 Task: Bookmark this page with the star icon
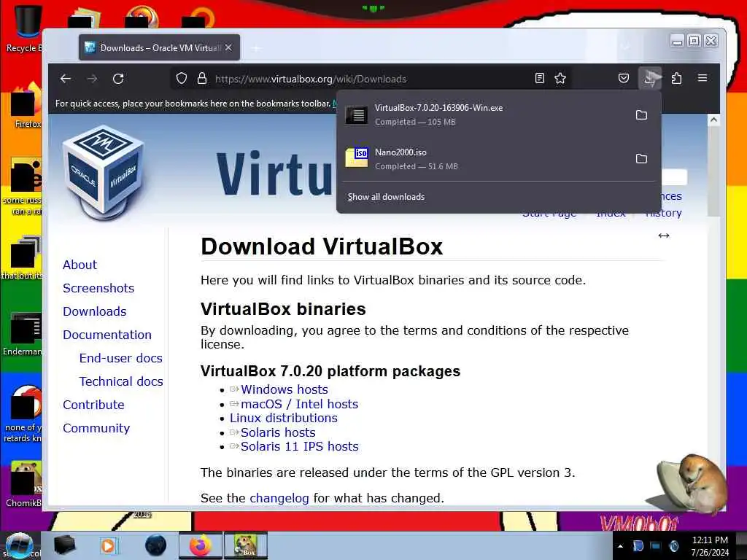[560, 79]
